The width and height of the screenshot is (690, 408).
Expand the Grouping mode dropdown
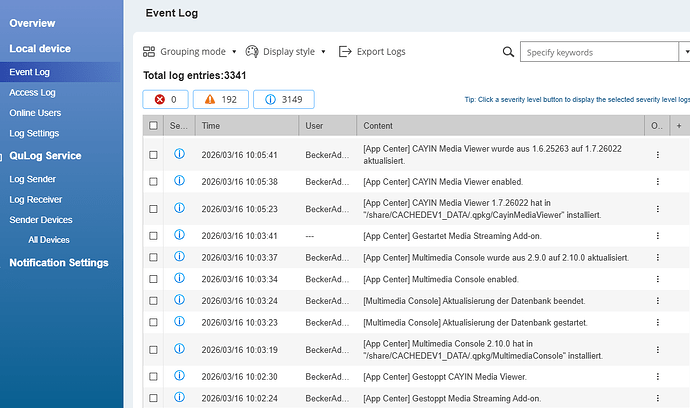click(x=234, y=52)
